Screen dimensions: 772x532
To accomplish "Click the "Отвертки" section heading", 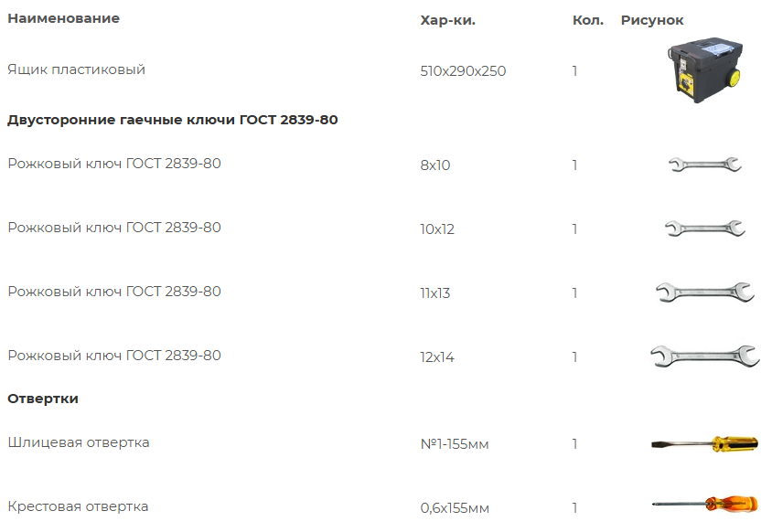I will [x=43, y=399].
